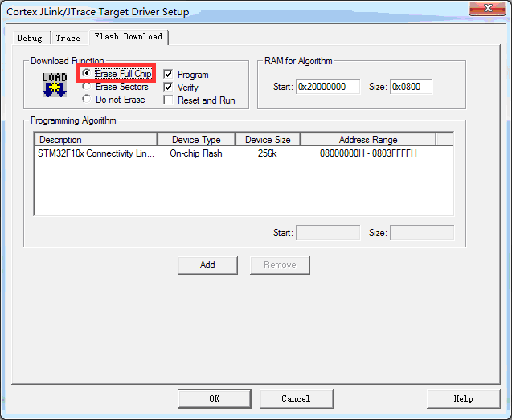Click the On-chip Flash cell
The height and width of the screenshot is (420, 512).
(196, 153)
